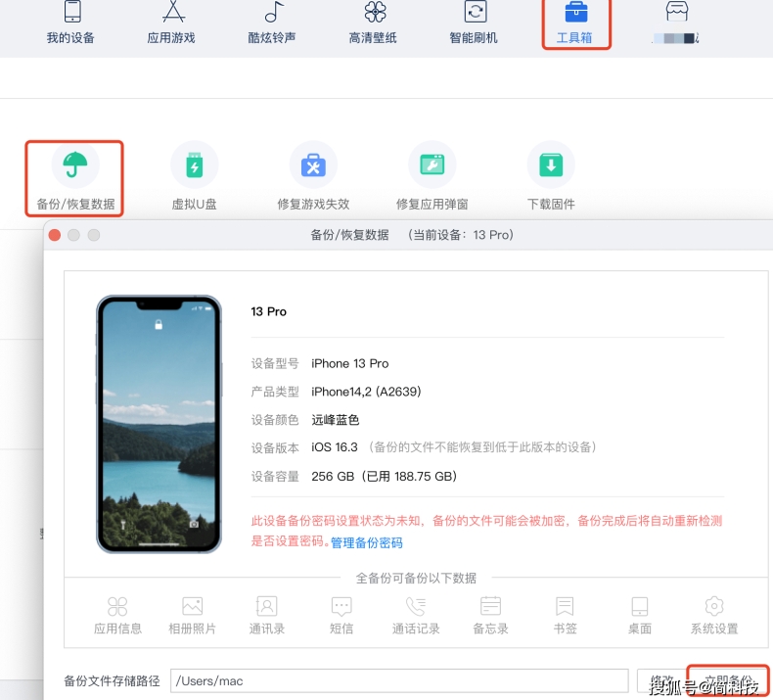
Task: Switch to 酷炫铃声 tab
Action: click(x=272, y=23)
